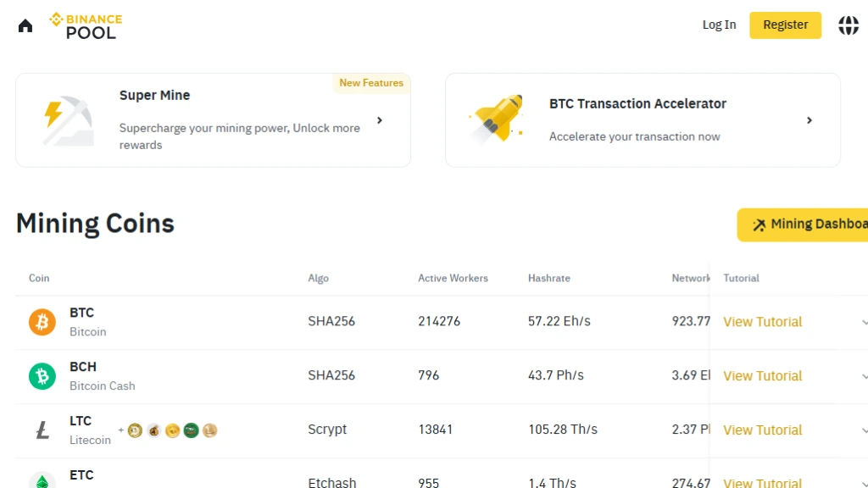View Tutorial for BTC
This screenshot has width=868, height=488.
point(762,322)
